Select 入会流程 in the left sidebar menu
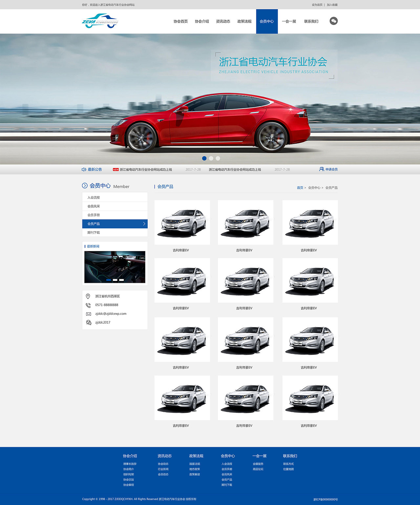 (x=115, y=198)
